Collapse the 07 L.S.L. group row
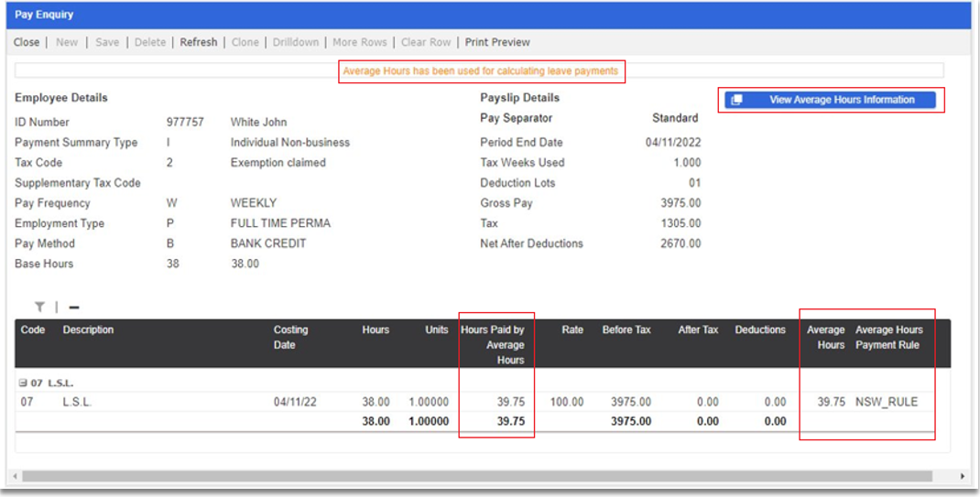The image size is (980, 497). tap(23, 383)
